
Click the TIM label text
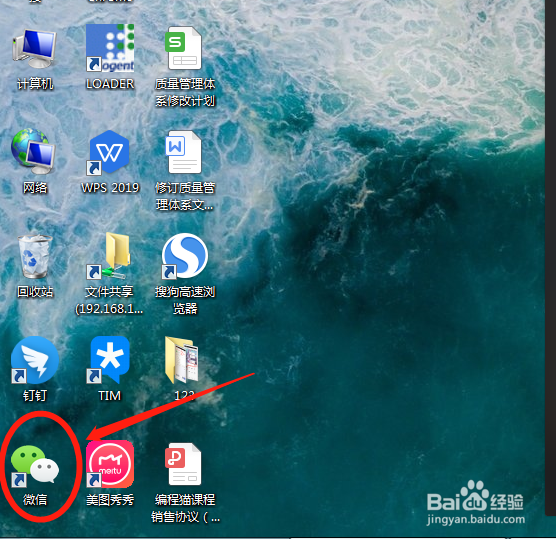110,396
